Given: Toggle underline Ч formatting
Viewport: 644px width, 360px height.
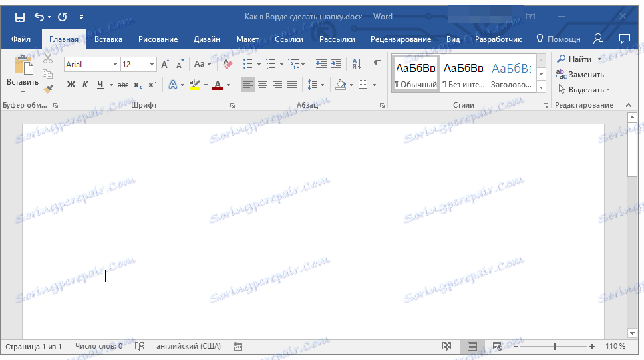Looking at the screenshot, I should click(x=100, y=85).
